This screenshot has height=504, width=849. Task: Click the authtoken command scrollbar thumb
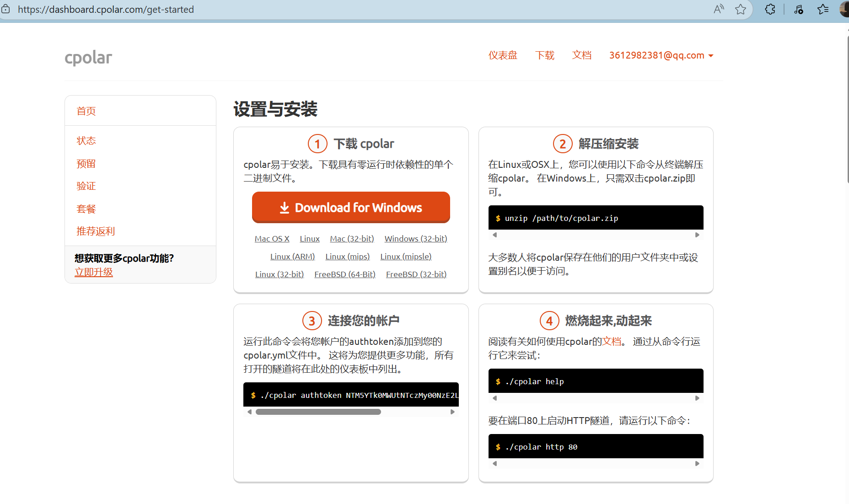pos(318,412)
